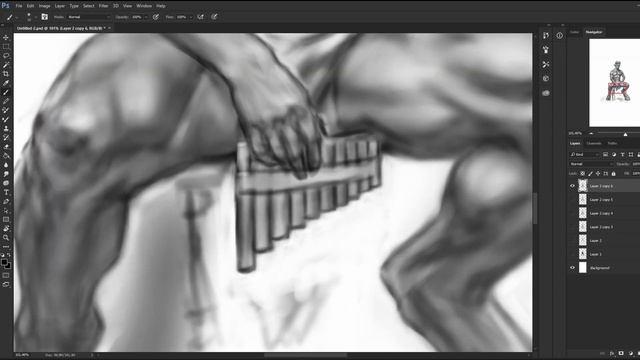Select Layer 2 copy 5 row
This screenshot has width=640, height=360.
click(x=604, y=200)
